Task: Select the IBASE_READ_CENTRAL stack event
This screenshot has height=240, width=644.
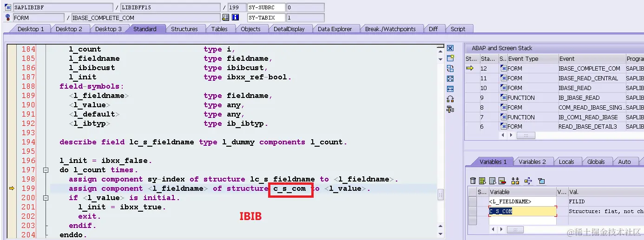Action: 588,78
